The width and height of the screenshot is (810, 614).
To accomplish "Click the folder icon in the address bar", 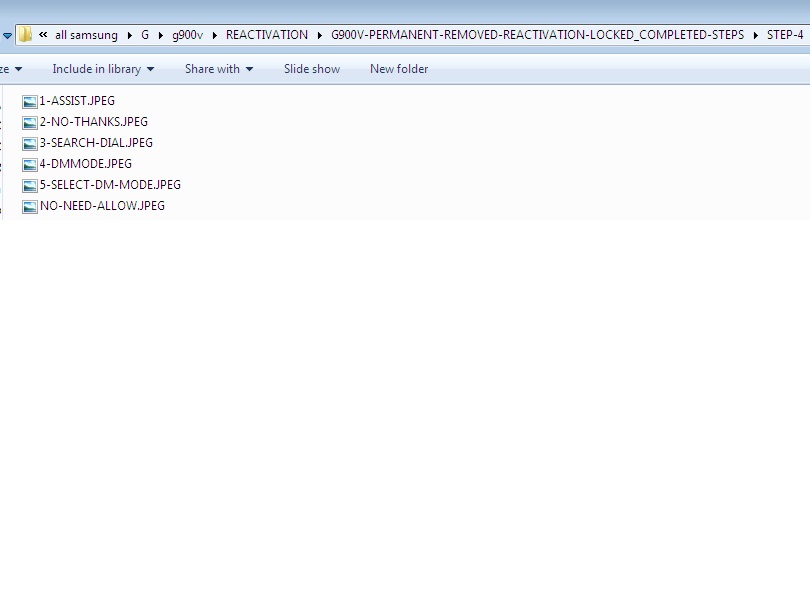I will point(25,35).
